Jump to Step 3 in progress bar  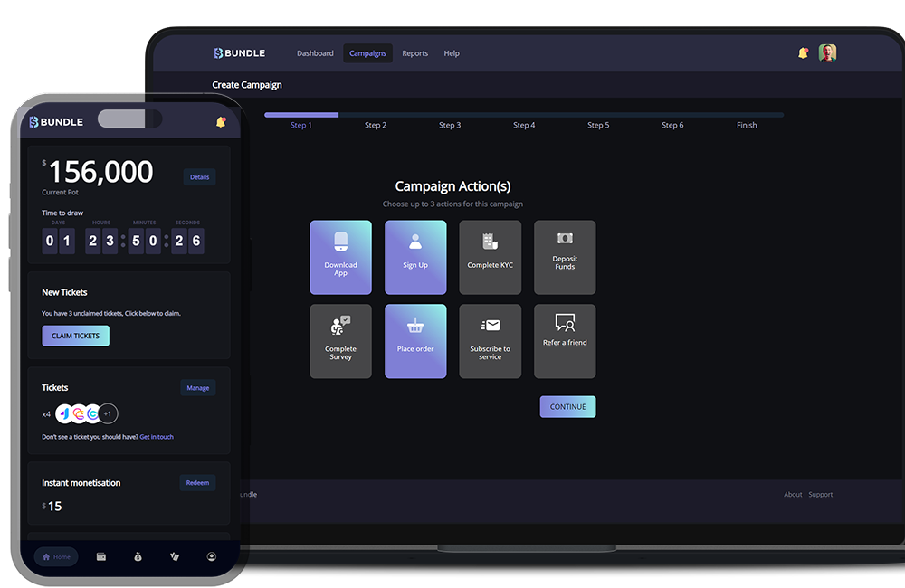(450, 125)
